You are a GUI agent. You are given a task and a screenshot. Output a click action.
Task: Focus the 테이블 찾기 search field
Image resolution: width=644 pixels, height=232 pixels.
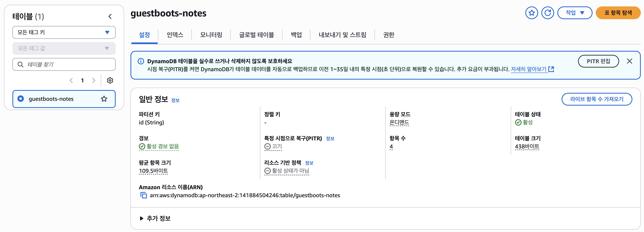(64, 64)
